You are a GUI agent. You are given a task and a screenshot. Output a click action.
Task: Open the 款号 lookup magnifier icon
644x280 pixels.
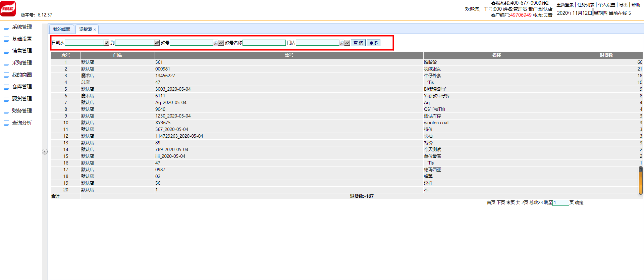tap(216, 43)
